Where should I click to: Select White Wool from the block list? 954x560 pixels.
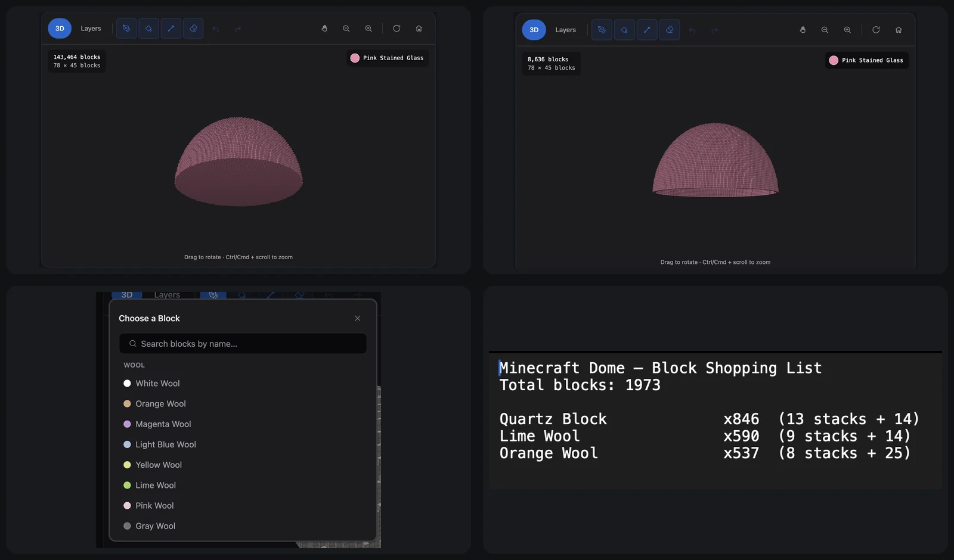point(243,384)
